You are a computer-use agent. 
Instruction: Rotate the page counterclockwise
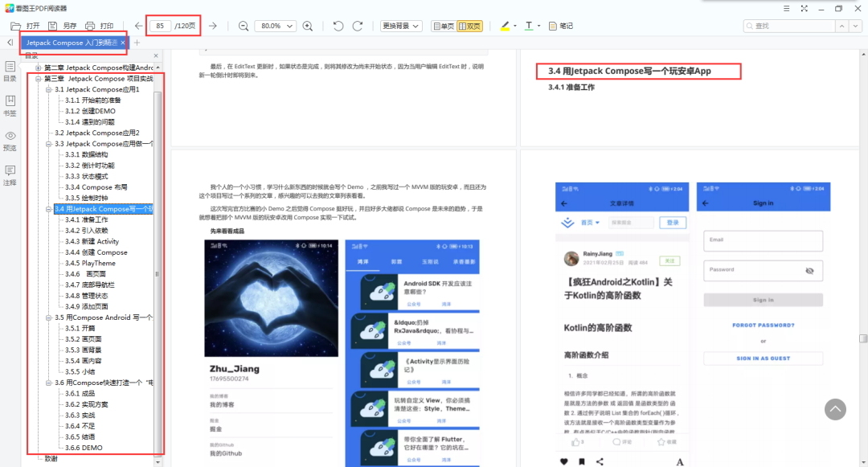point(338,25)
